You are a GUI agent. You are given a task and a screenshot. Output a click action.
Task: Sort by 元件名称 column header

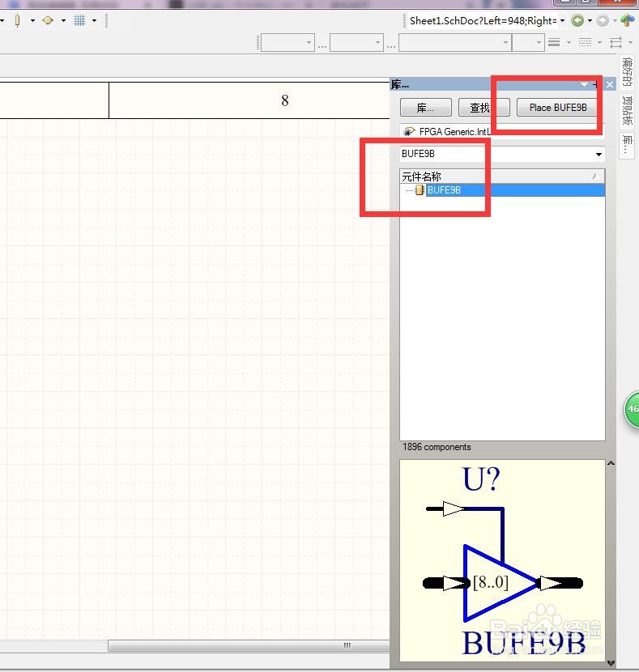pyautogui.click(x=502, y=177)
